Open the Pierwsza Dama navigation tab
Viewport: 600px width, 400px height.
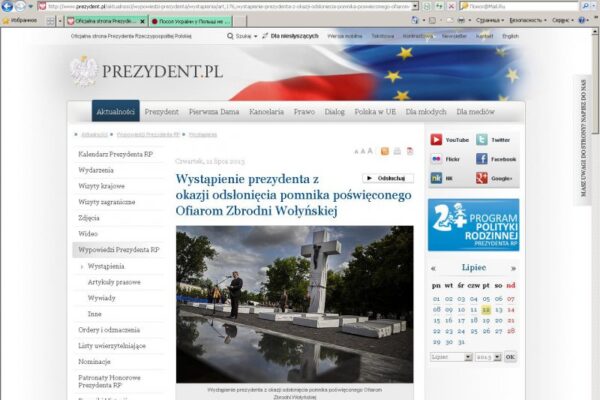pos(214,111)
